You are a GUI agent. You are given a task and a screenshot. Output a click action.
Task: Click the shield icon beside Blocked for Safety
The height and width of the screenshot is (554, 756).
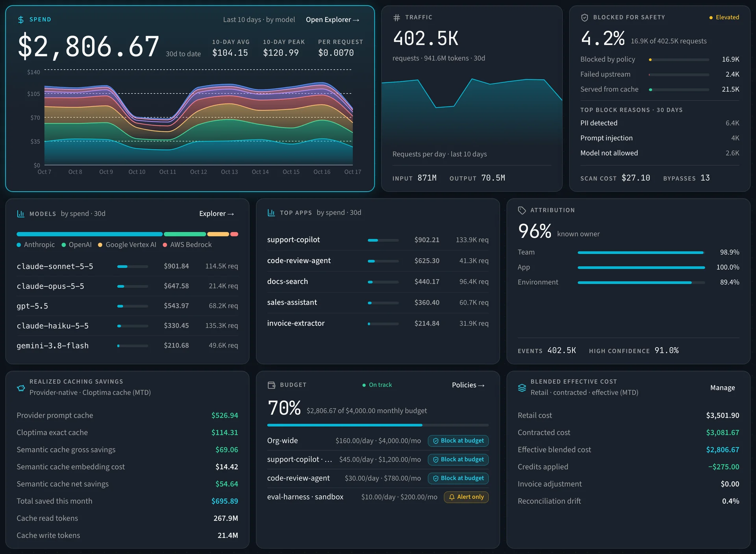[584, 17]
